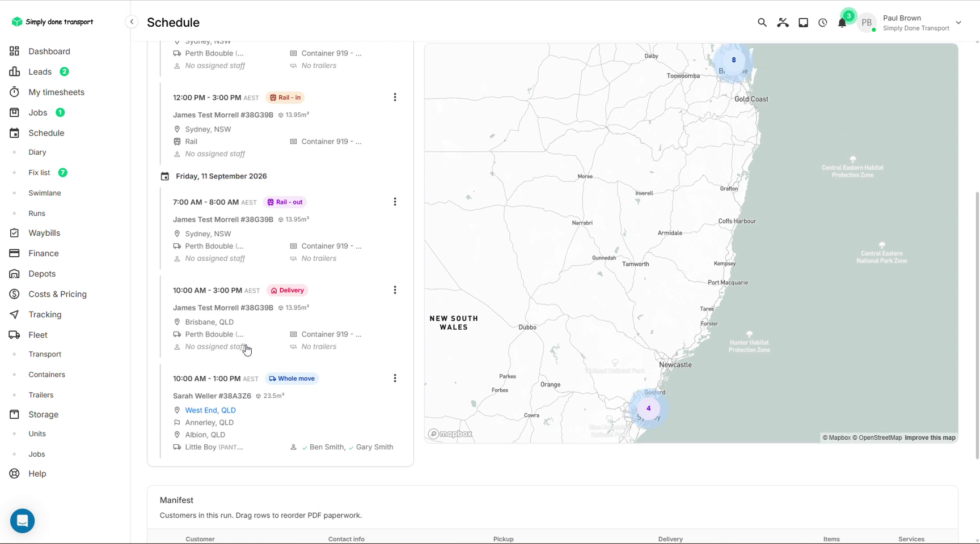This screenshot has width=980, height=544.
Task: Open Waybills in sidebar
Action: pyautogui.click(x=44, y=233)
